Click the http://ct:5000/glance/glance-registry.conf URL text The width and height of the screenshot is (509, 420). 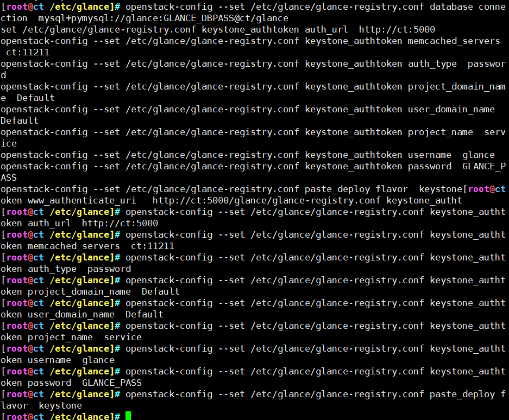[267, 200]
